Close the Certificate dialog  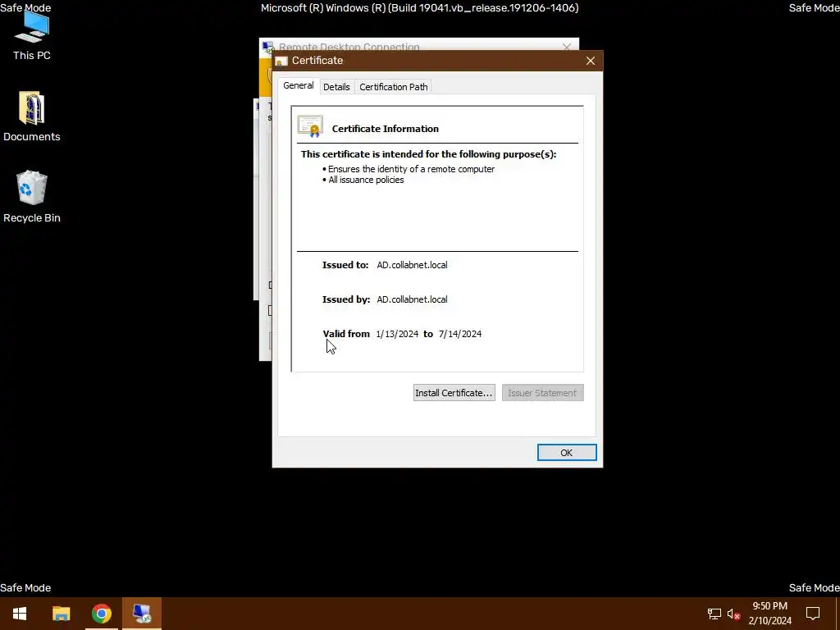pyautogui.click(x=591, y=61)
